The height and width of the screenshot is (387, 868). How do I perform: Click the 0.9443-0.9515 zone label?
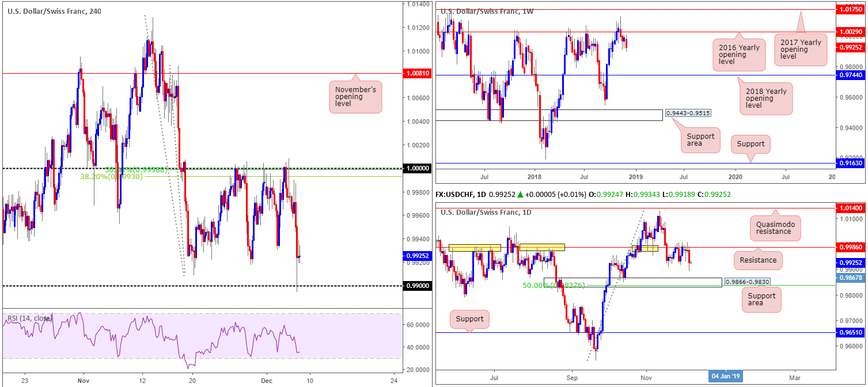(688, 113)
